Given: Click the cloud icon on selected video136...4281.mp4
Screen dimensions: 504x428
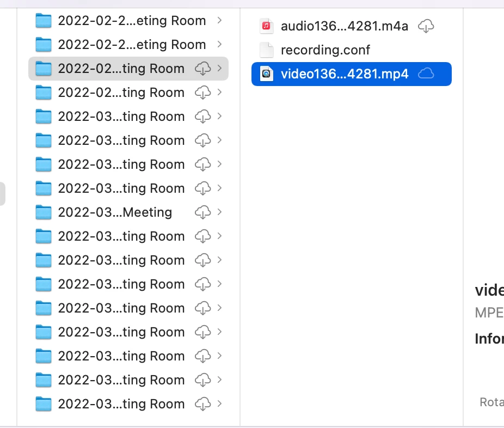Looking at the screenshot, I should tap(426, 74).
